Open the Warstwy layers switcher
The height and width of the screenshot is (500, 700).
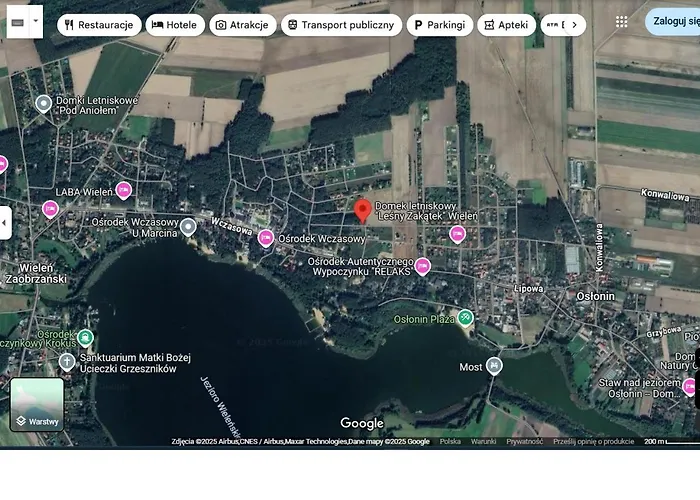37,404
